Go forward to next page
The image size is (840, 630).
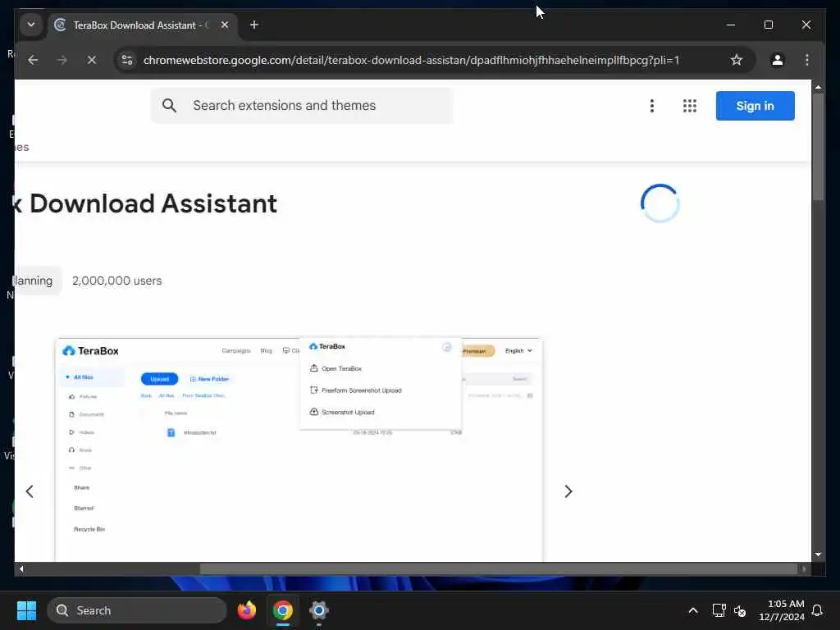pyautogui.click(x=62, y=60)
